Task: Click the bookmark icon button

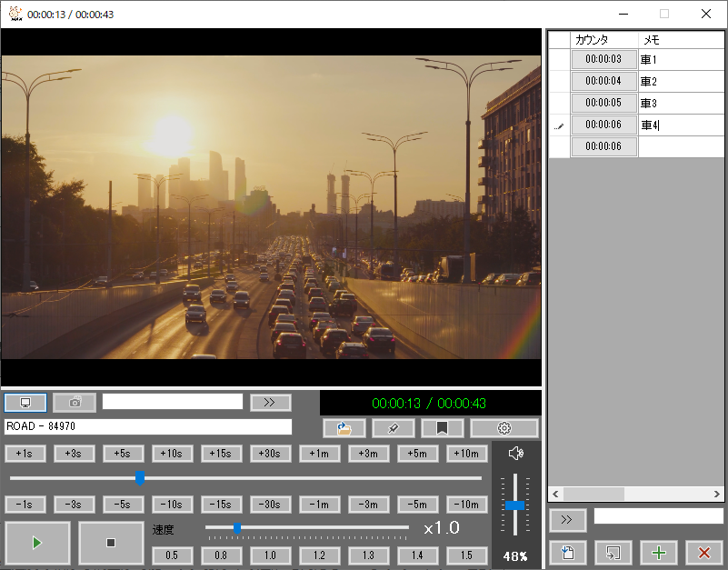Action: [443, 428]
